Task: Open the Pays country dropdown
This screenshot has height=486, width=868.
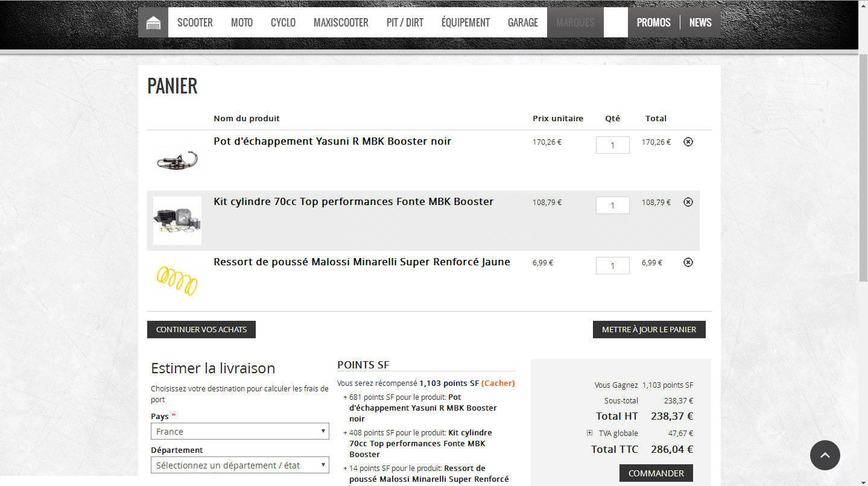Action: pos(240,431)
